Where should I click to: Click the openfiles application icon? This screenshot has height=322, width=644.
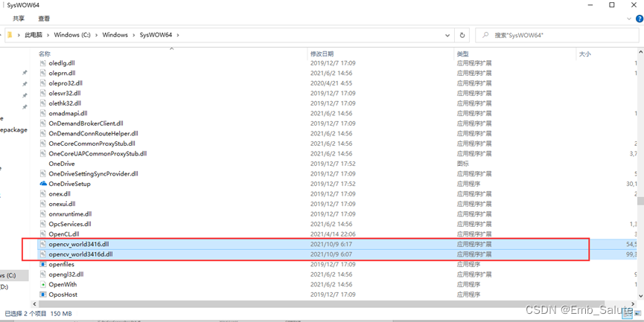pyautogui.click(x=43, y=264)
